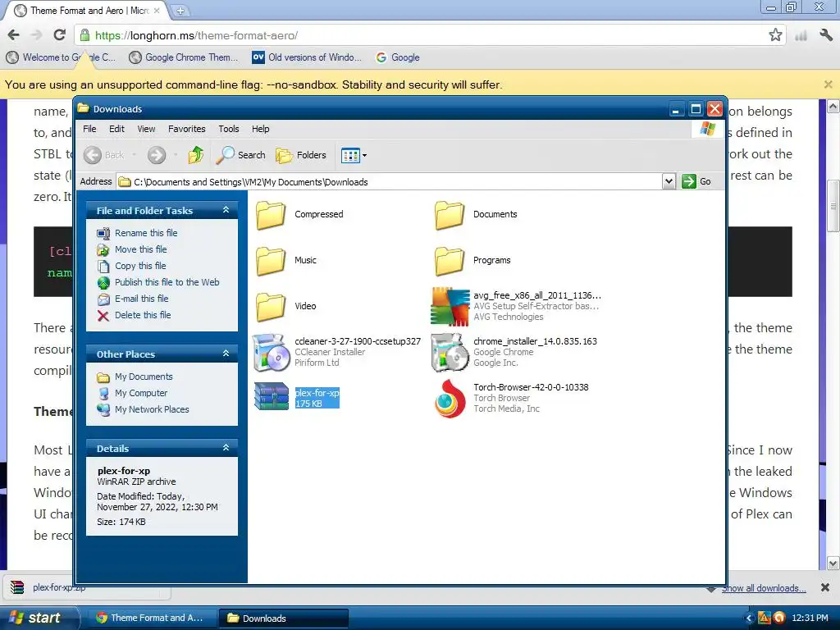Screen dimensions: 840x630
Task: Open the Google bookmark
Action: point(398,57)
